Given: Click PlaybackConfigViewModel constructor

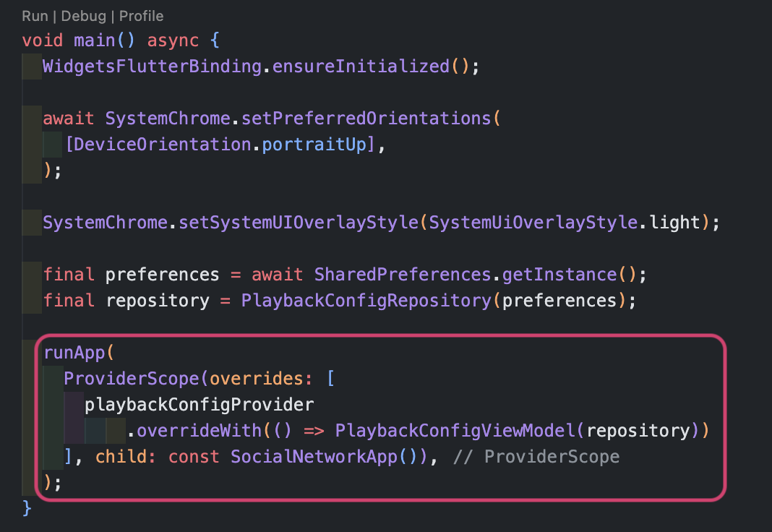Looking at the screenshot, I should coord(455,431).
